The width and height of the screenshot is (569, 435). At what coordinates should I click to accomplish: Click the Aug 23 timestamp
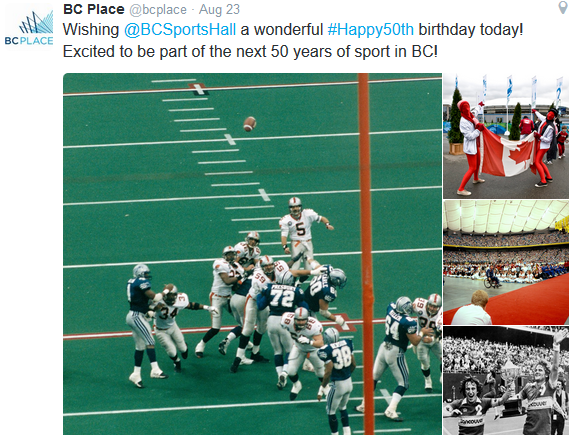[x=219, y=9]
